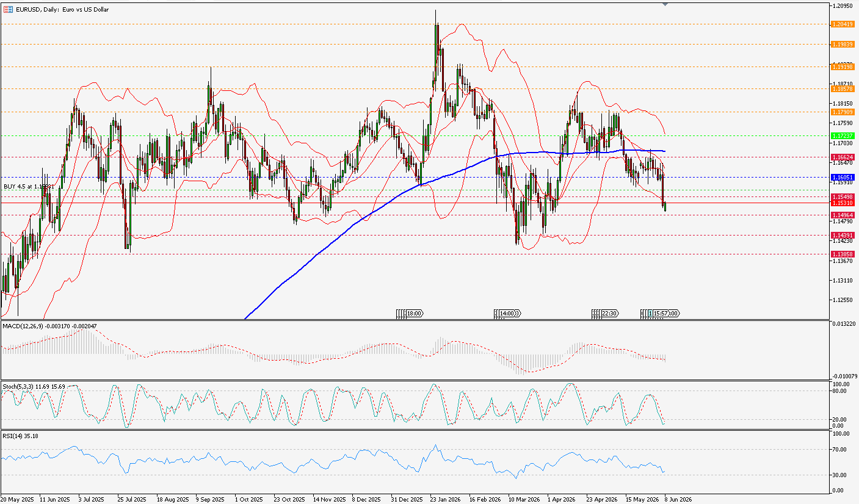Image resolution: width=859 pixels, height=504 pixels.
Task: Click the chart shift triangle at the chart's top
Action: (x=665, y=4)
